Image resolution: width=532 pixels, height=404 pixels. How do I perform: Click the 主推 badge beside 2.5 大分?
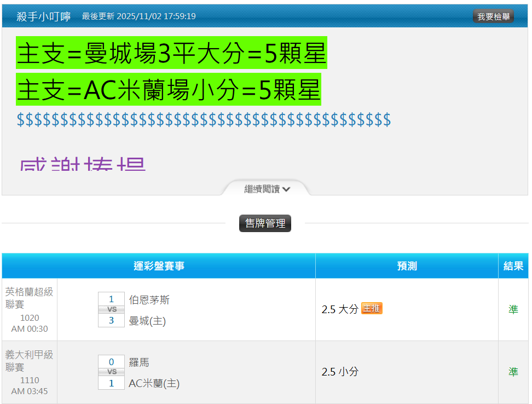click(372, 308)
